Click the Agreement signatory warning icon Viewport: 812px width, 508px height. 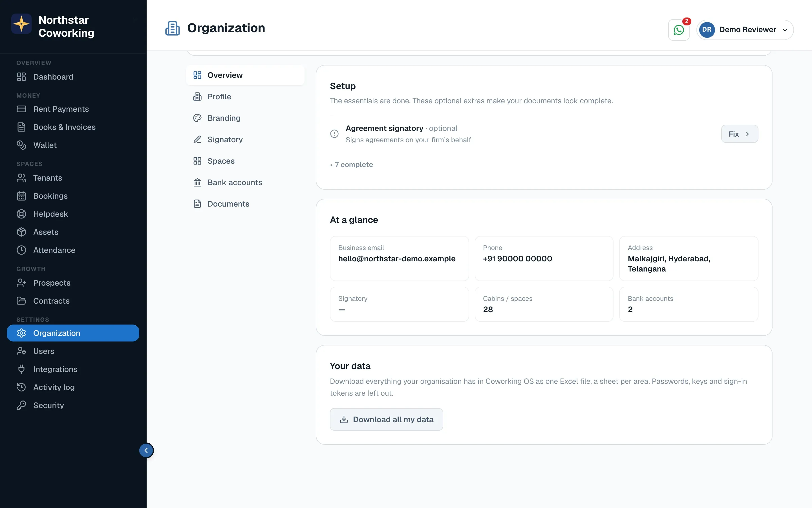coord(334,134)
